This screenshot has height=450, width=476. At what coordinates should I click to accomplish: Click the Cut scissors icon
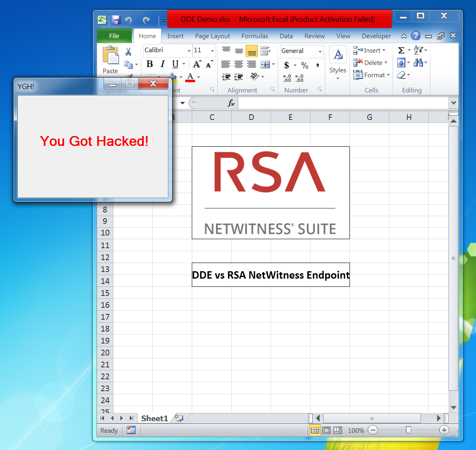tap(129, 52)
